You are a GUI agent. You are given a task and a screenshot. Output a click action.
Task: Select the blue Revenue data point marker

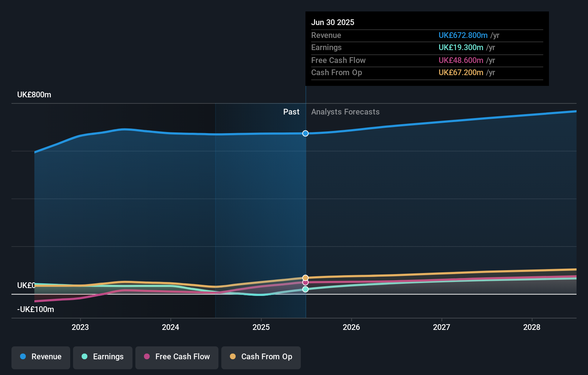305,133
